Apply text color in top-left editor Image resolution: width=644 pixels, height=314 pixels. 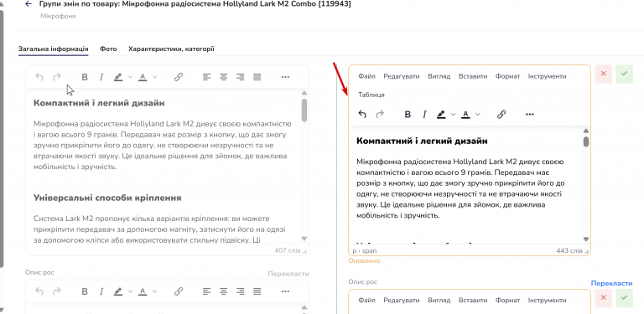(x=143, y=77)
